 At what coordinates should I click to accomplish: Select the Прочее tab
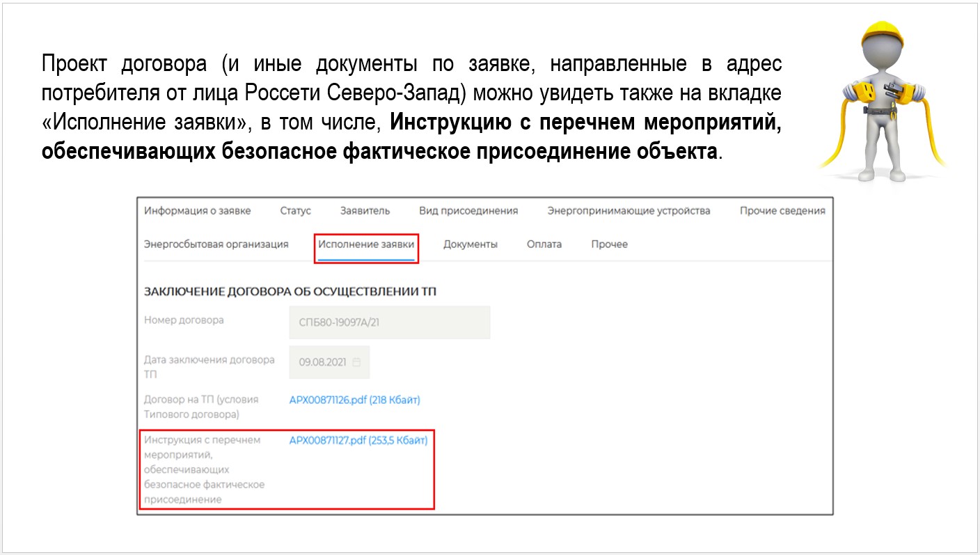tap(609, 244)
